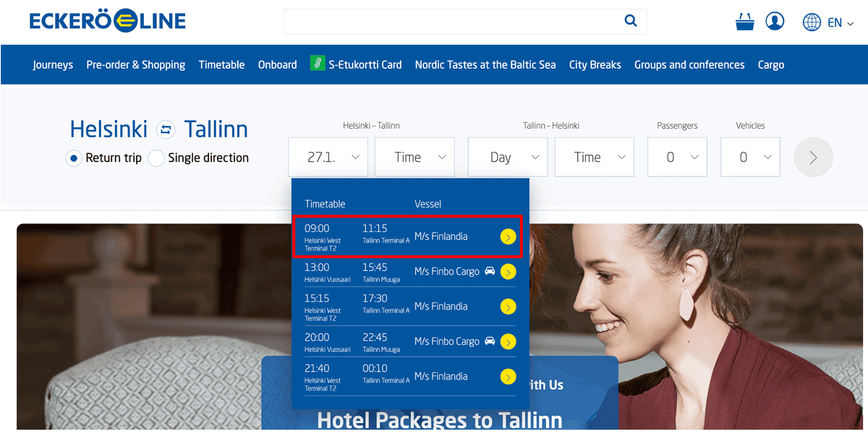Open the City Breaks menu

[x=595, y=64]
